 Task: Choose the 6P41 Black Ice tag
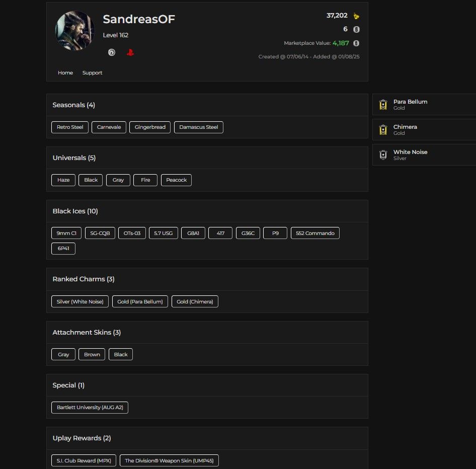pyautogui.click(x=63, y=249)
